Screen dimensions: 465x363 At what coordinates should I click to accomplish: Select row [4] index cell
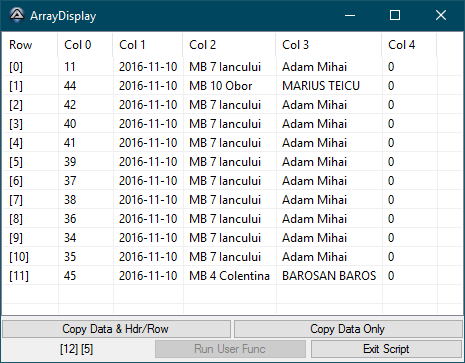(x=16, y=143)
